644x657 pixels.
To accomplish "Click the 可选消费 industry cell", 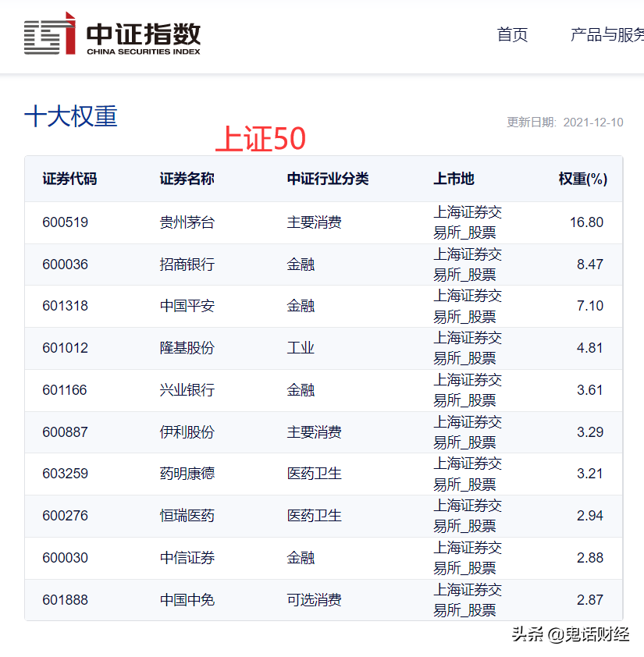I will pyautogui.click(x=314, y=600).
